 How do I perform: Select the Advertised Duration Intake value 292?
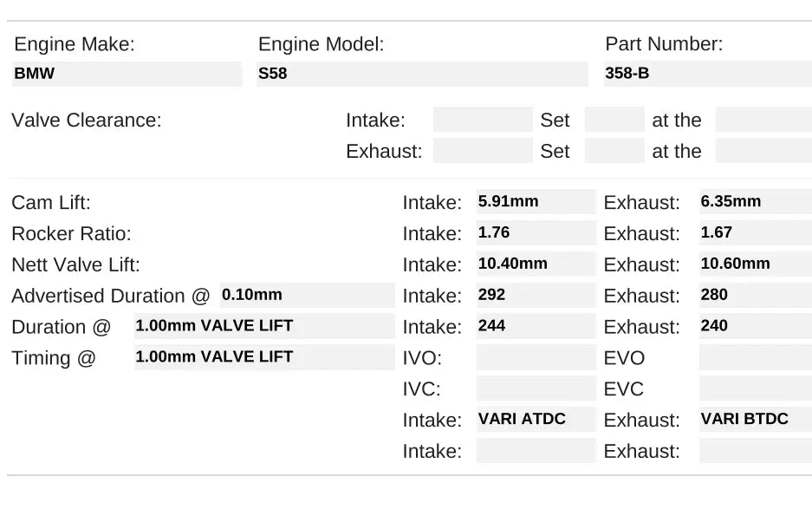[536, 296]
